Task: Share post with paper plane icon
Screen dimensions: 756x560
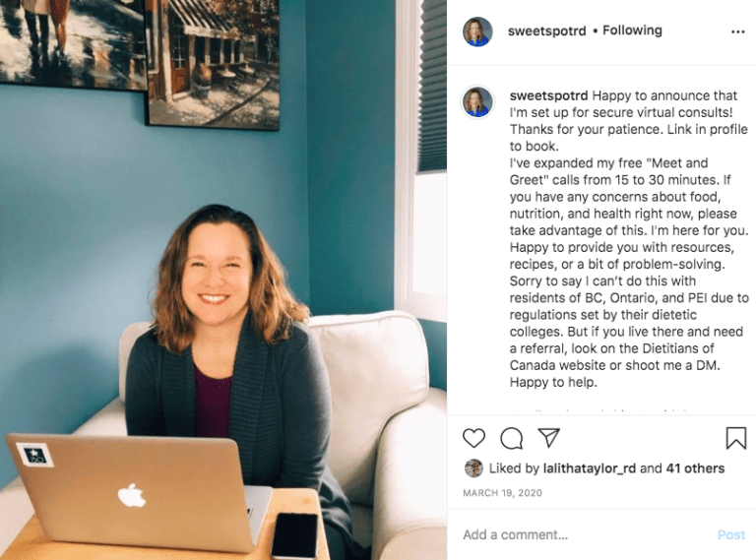Action: [548, 437]
